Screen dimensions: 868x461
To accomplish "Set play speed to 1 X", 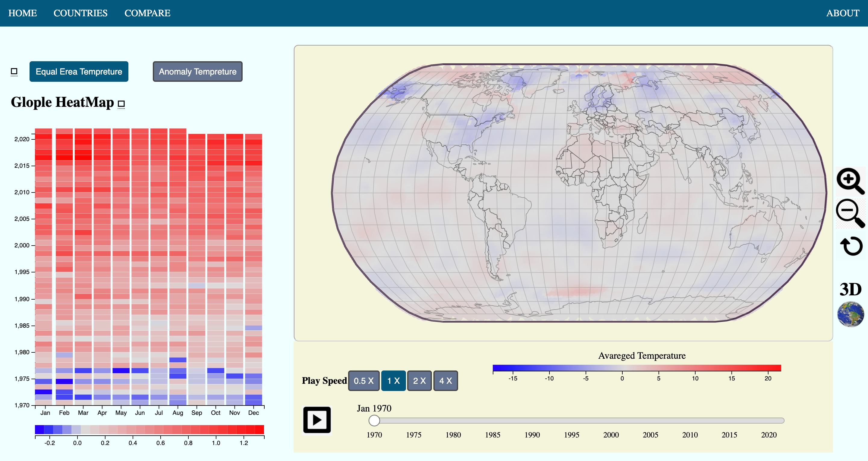I will [x=394, y=381].
